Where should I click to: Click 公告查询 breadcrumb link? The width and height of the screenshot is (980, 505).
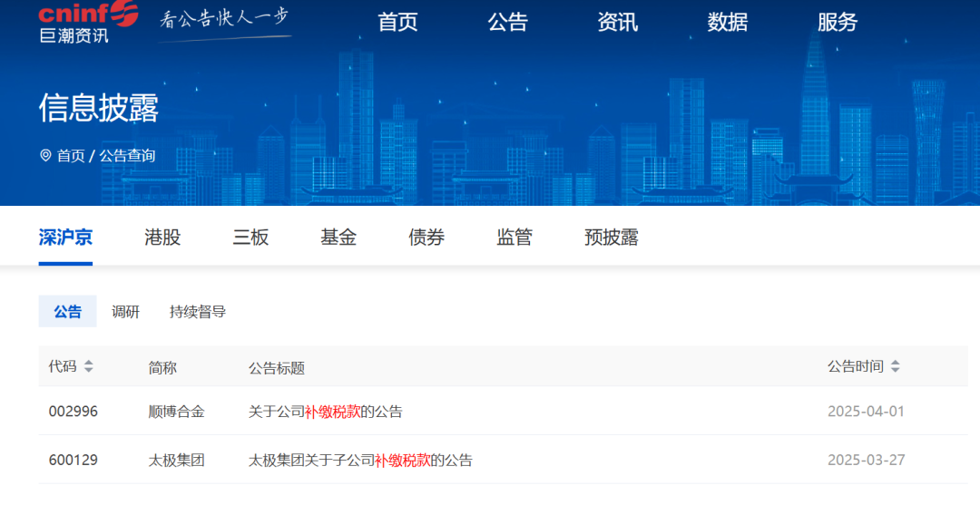pyautogui.click(x=127, y=155)
